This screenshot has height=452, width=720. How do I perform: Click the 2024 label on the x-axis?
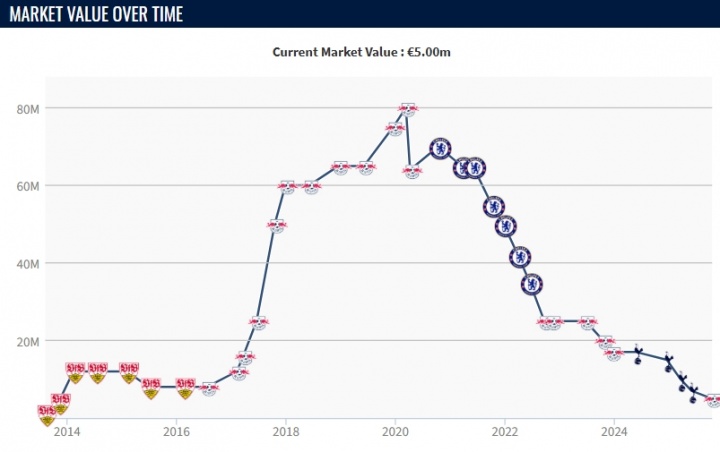point(614,432)
